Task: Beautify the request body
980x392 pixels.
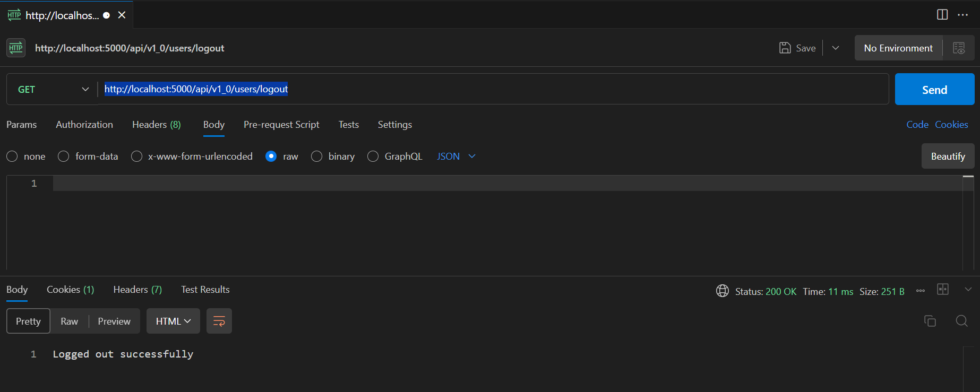Action: tap(948, 156)
